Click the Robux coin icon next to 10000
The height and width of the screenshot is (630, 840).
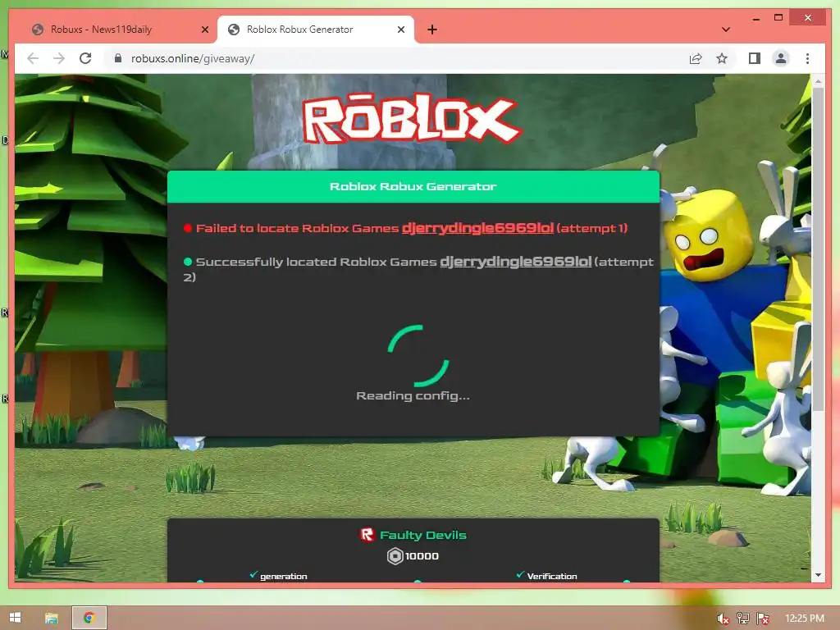coord(395,556)
